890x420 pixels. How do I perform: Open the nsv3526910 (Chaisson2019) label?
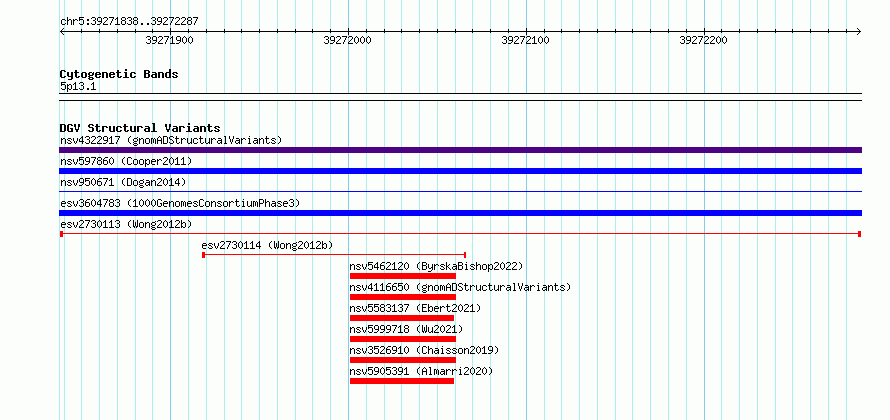click(x=424, y=350)
